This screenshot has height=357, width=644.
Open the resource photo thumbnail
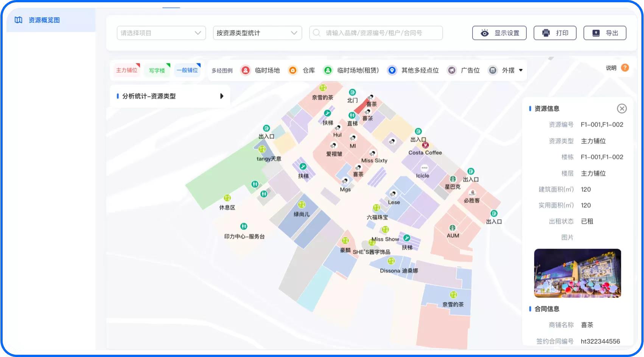pos(577,273)
